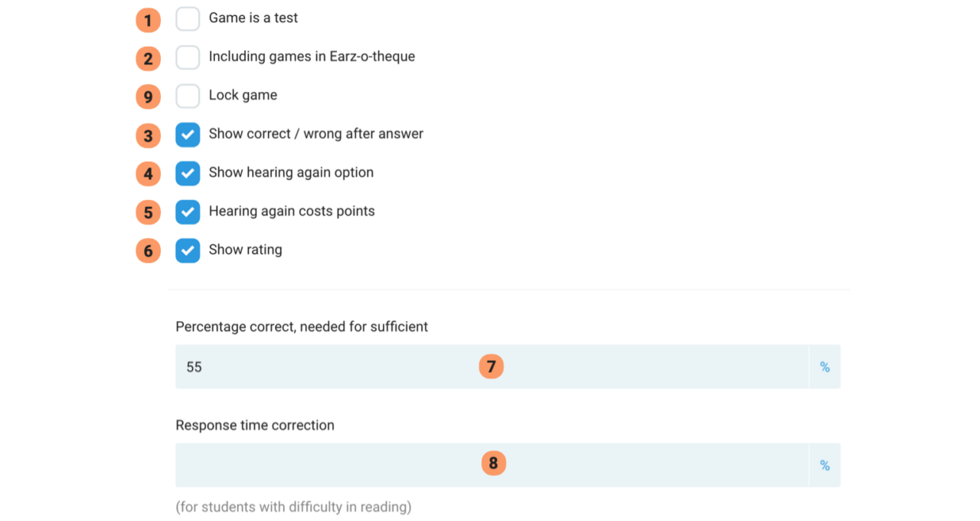Click the 'Percentage correct, needed for sufficient' label

pyautogui.click(x=302, y=326)
